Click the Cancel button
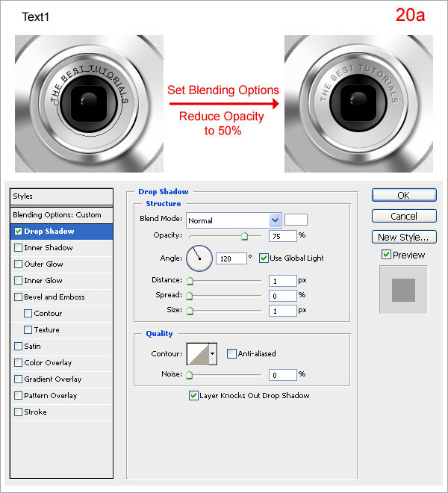 [x=404, y=216]
